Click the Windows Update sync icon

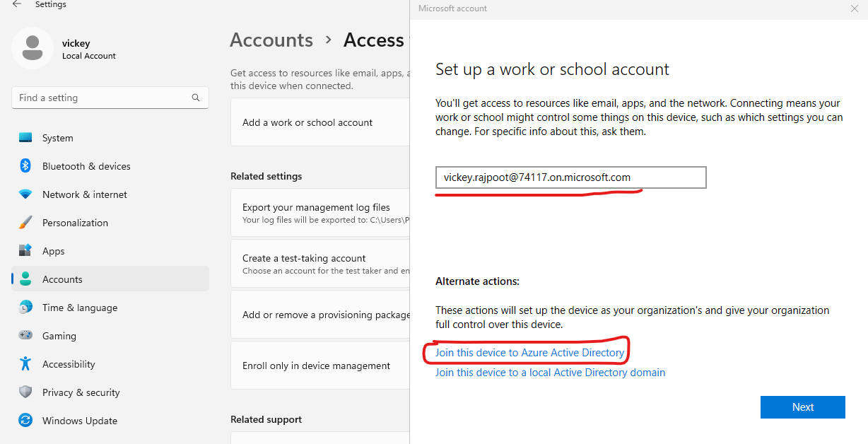(25, 421)
